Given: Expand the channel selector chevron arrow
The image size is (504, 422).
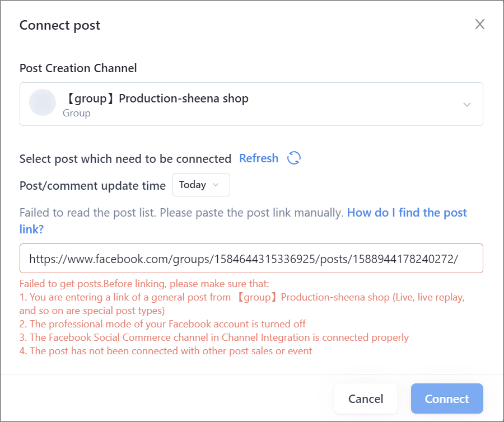Looking at the screenshot, I should 466,104.
